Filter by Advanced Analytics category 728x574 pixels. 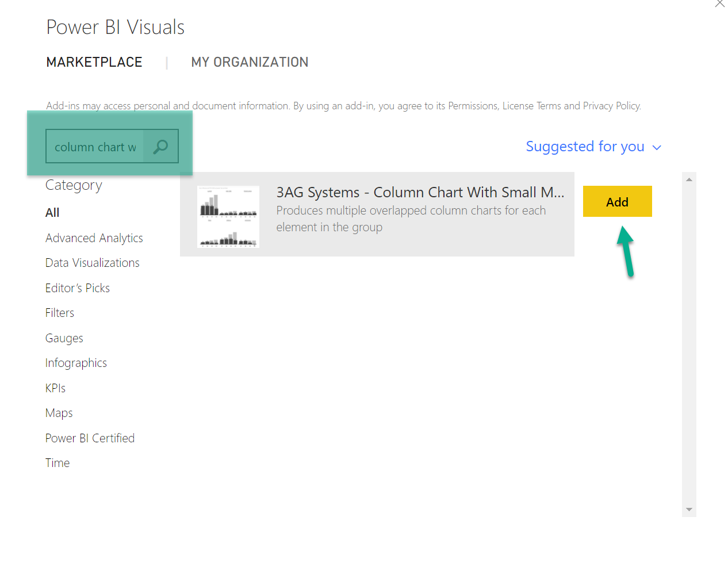pos(94,238)
